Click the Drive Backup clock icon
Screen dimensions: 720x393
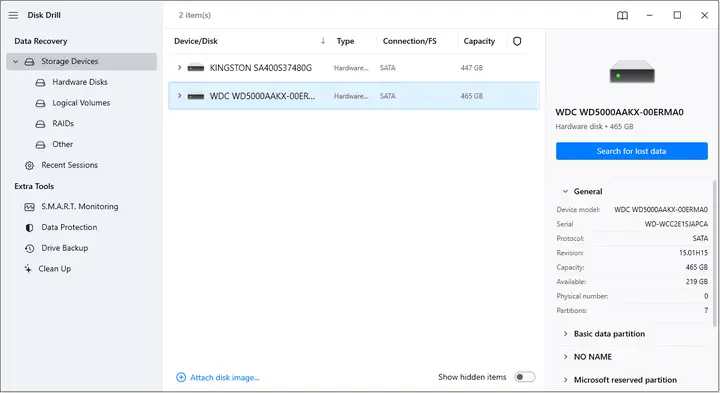(29, 248)
